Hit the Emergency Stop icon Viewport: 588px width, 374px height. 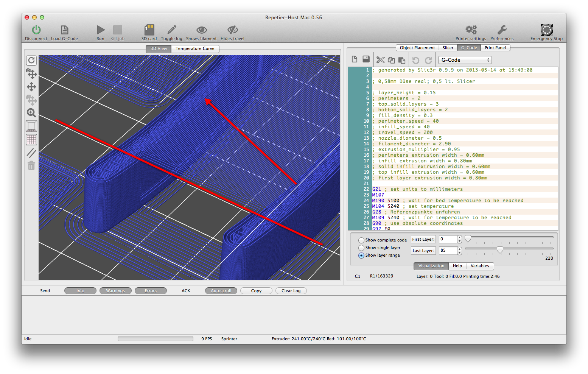(x=546, y=30)
